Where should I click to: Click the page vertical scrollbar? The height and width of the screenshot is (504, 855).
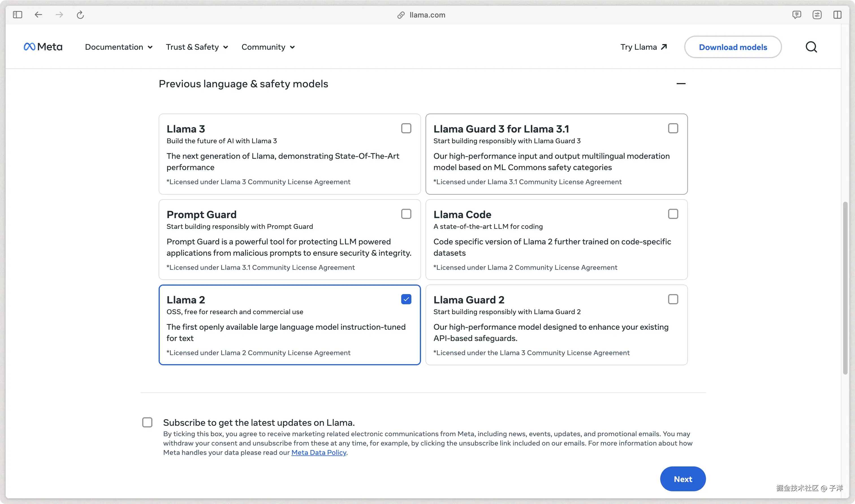coord(845,288)
